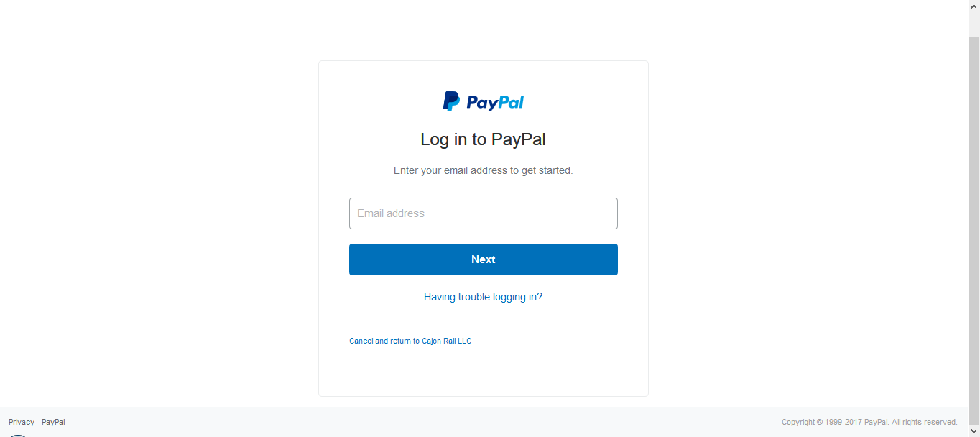Image resolution: width=980 pixels, height=437 pixels.
Task: Click the PayPal double-P logo icon
Action: click(451, 101)
